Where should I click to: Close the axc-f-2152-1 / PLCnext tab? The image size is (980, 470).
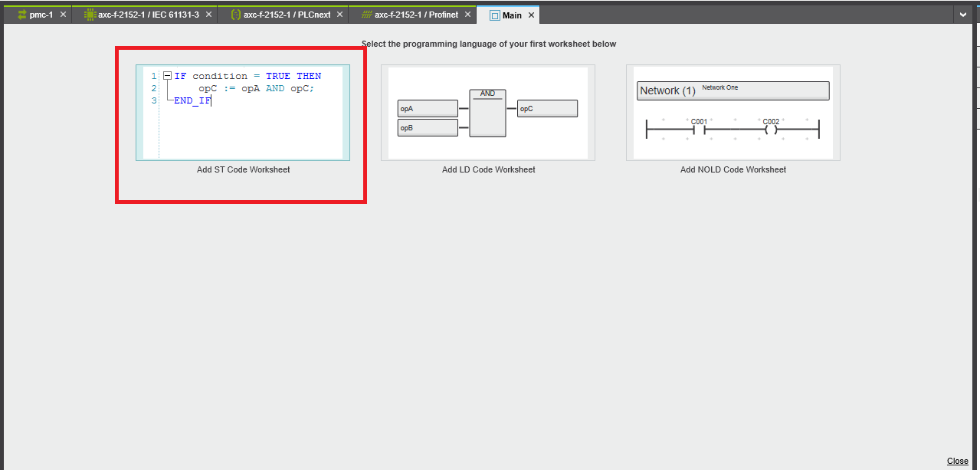[x=339, y=15]
